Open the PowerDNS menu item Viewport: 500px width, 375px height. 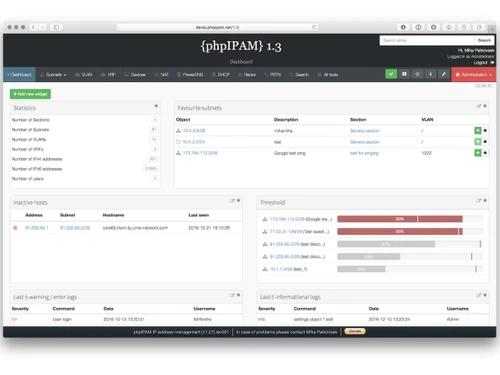190,75
